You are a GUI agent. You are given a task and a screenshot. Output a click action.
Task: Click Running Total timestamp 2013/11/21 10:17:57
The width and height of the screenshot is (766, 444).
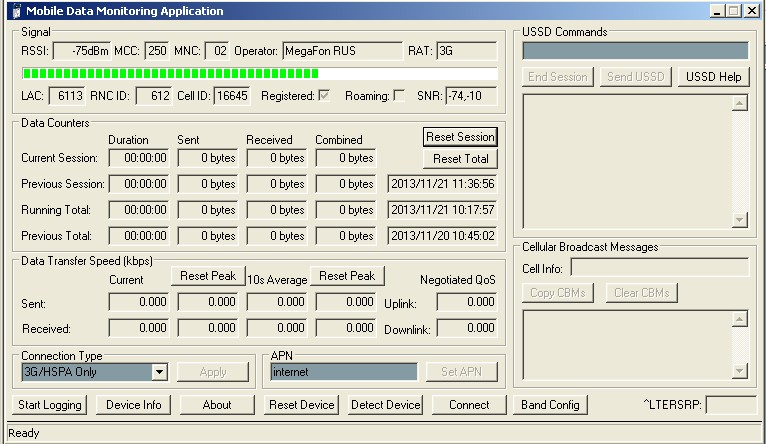[x=443, y=210]
